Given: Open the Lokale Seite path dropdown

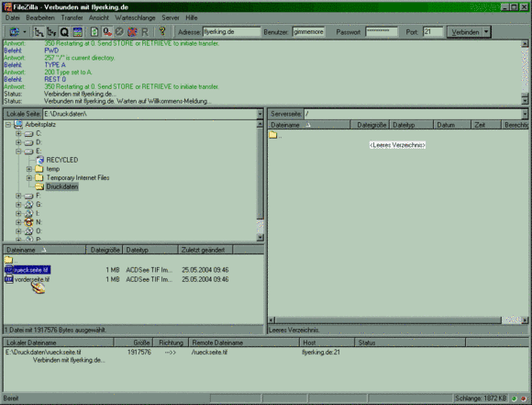Looking at the screenshot, I should pos(260,114).
